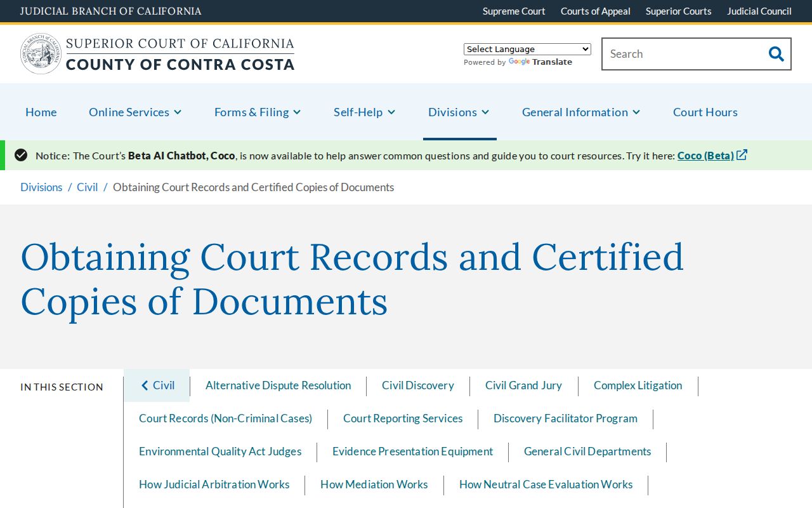Click the external link icon beside Coco (Beta)
Viewport: 812px width, 508px height.
(x=742, y=155)
